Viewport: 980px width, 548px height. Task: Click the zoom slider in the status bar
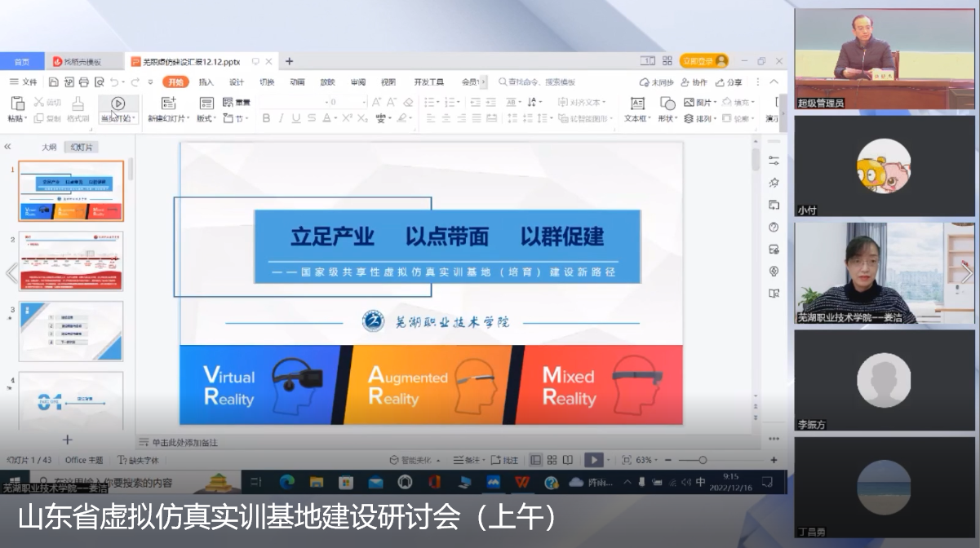(702, 460)
